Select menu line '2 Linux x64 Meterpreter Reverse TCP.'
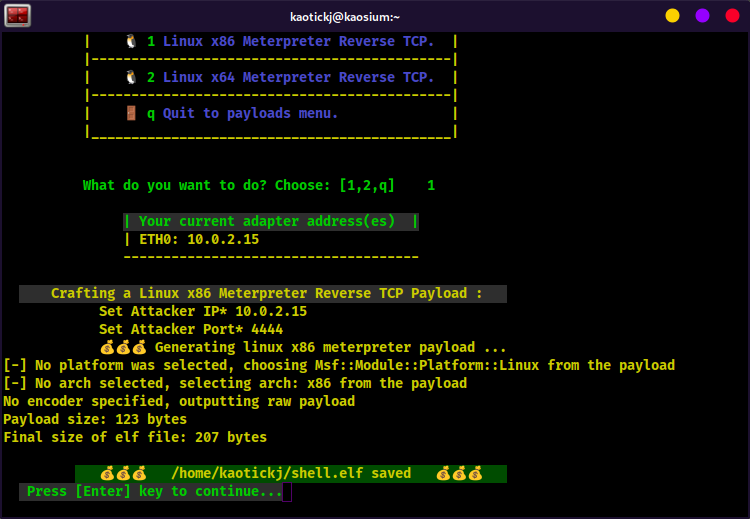The image size is (750, 519). pyautogui.click(x=290, y=77)
